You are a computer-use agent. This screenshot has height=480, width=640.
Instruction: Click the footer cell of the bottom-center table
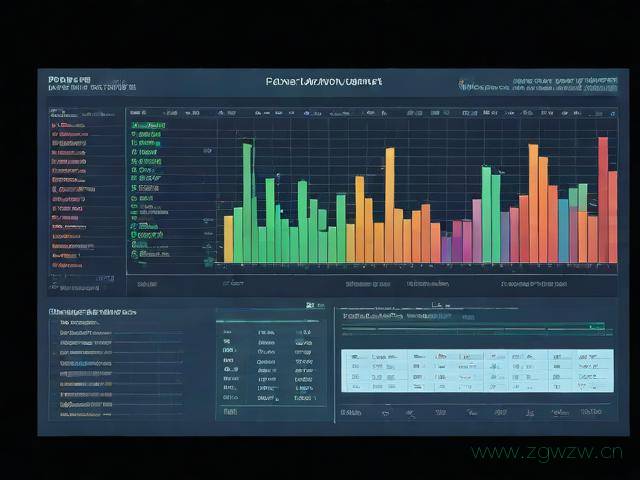pos(231,410)
